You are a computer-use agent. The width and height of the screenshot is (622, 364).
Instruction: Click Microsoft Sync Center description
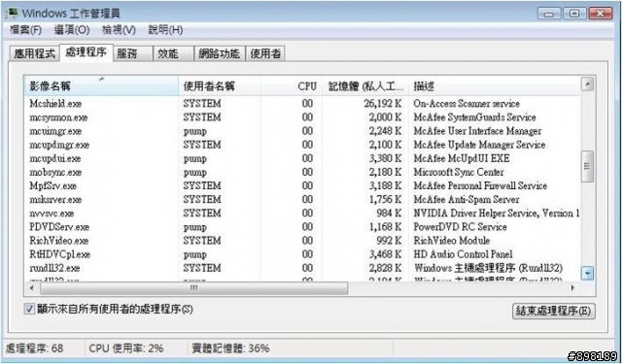pyautogui.click(x=459, y=173)
